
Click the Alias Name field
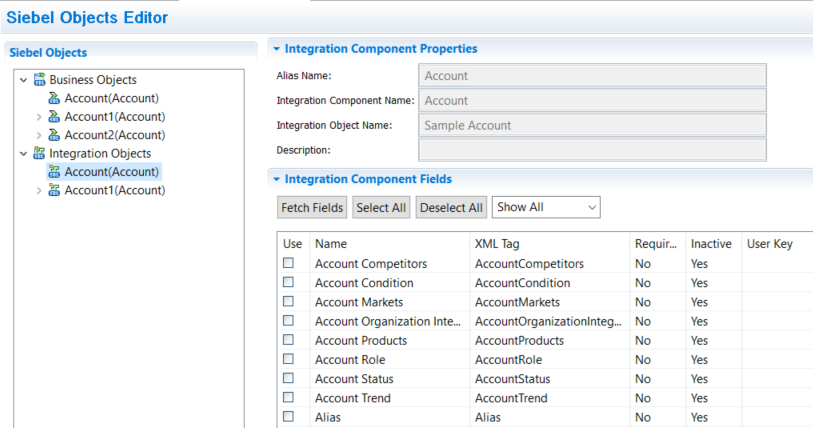coord(592,76)
